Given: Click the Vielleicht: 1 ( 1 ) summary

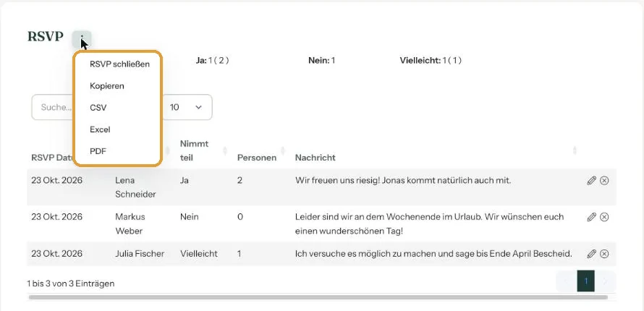Looking at the screenshot, I should coord(431,61).
